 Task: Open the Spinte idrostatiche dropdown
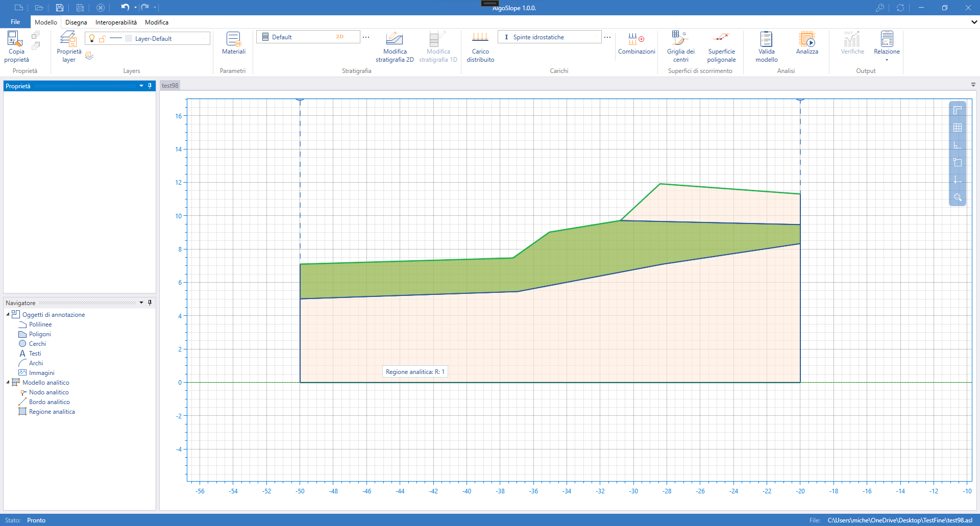click(549, 37)
